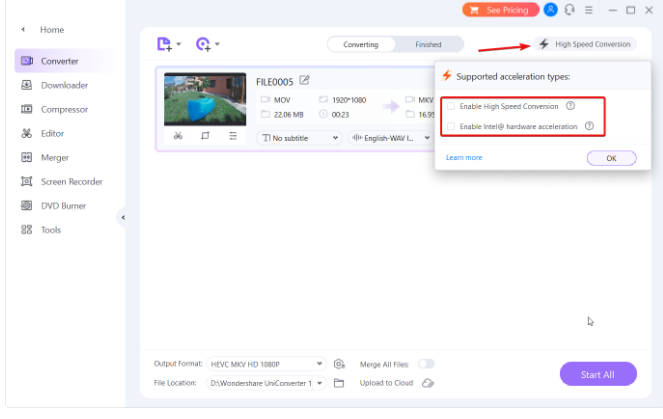Expand the Output Format dropdown

pos(320,364)
